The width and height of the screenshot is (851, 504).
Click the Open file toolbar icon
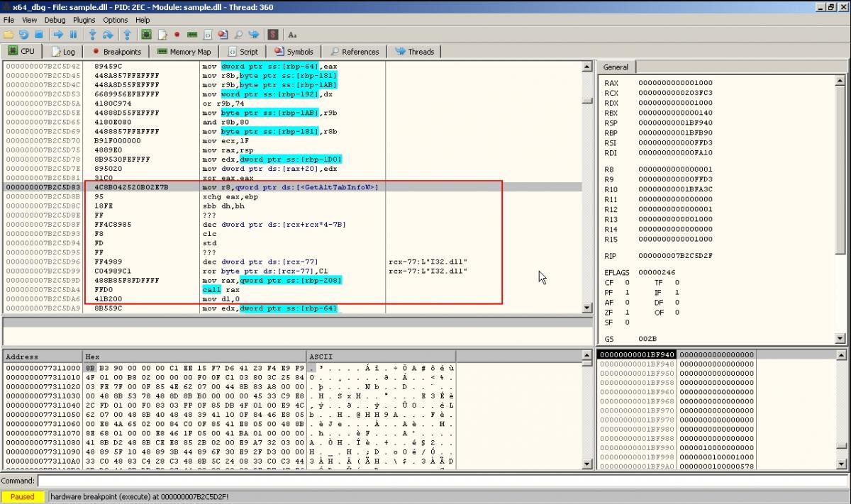(x=9, y=34)
